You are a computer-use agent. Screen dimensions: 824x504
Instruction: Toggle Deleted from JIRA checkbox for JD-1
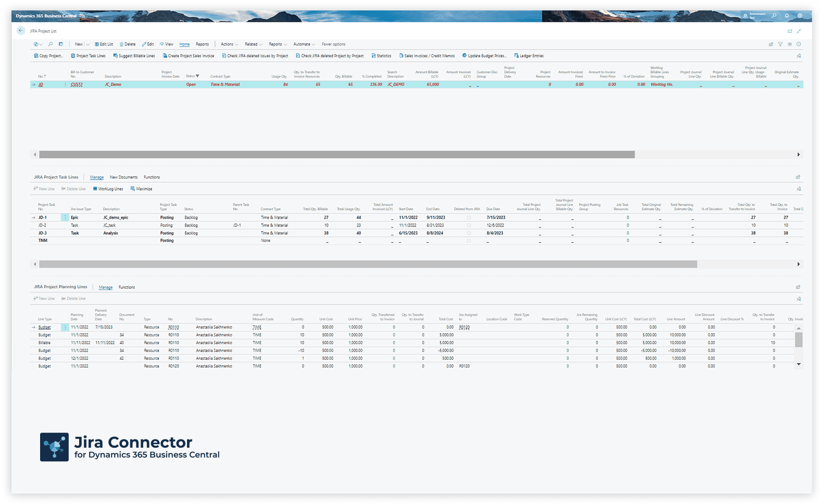(469, 218)
